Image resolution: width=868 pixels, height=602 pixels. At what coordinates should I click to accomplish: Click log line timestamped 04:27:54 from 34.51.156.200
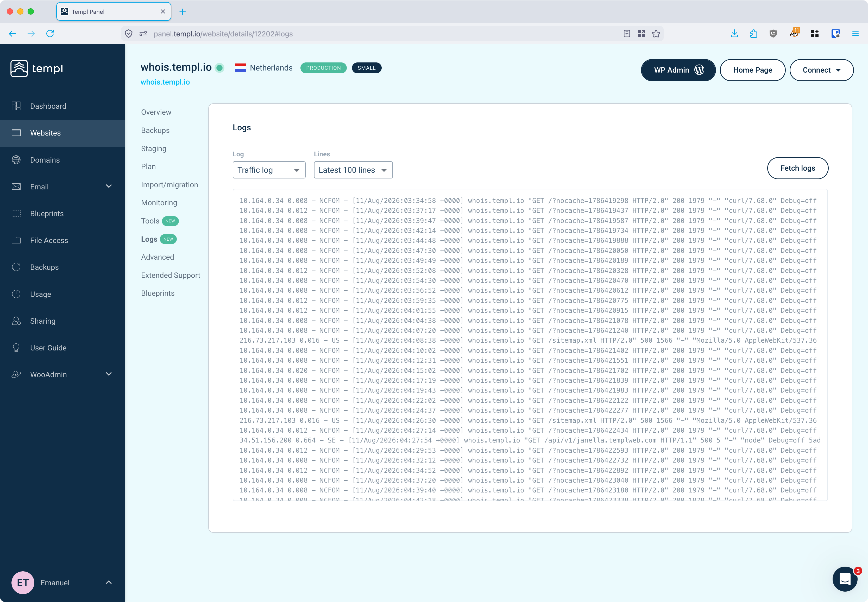(530, 440)
